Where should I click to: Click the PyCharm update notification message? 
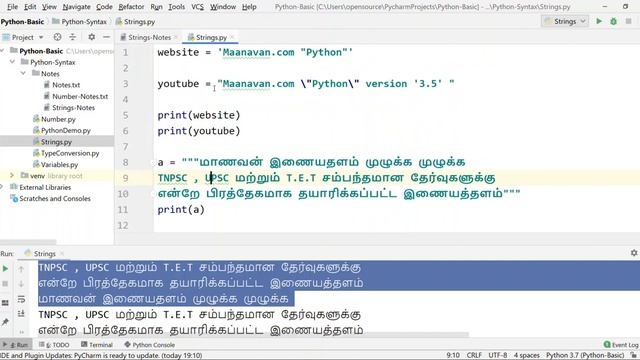click(101, 355)
